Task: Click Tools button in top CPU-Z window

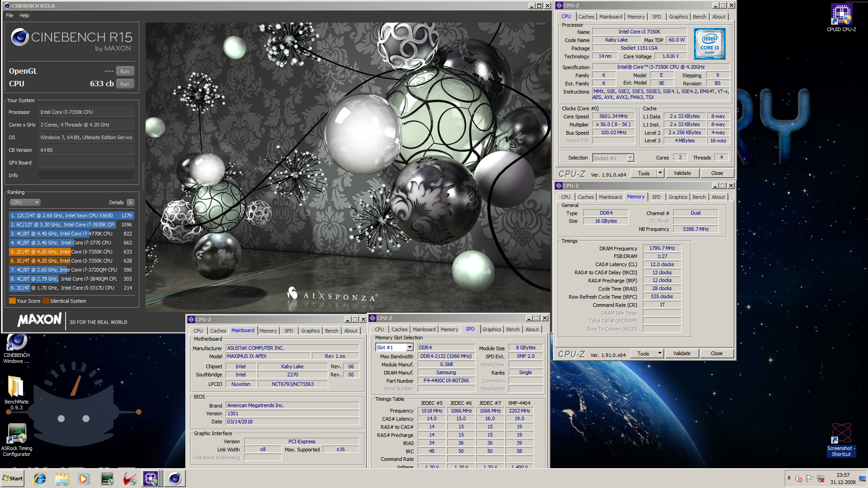Action: point(644,174)
